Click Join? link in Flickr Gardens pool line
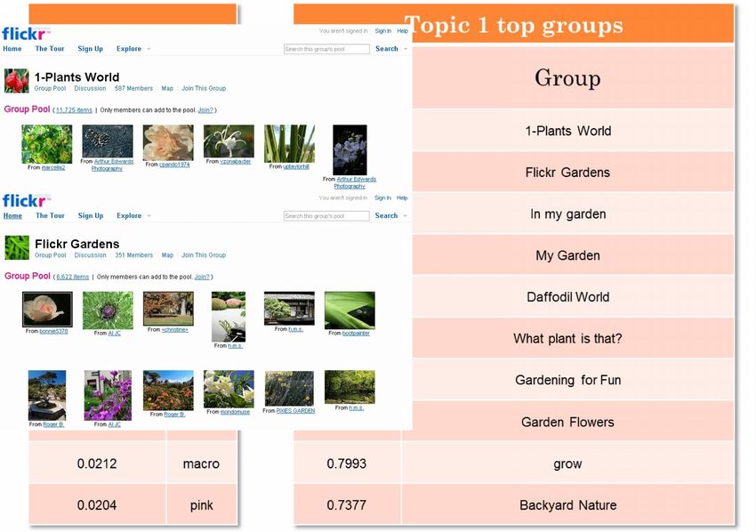This screenshot has width=756, height=532. click(x=202, y=277)
